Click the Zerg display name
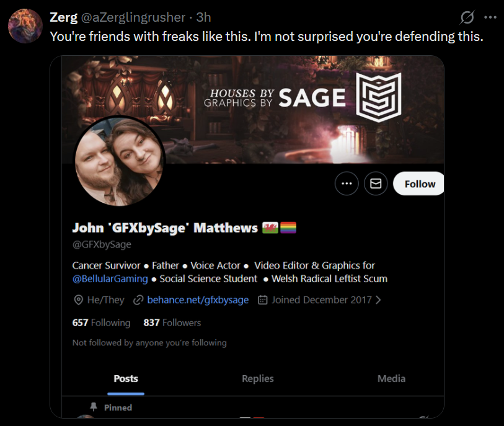This screenshot has width=504, height=426. pyautogui.click(x=64, y=17)
